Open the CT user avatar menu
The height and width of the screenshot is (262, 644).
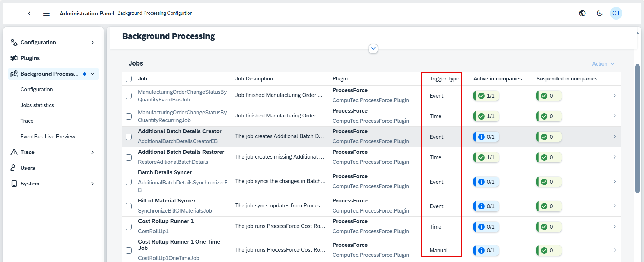click(616, 13)
